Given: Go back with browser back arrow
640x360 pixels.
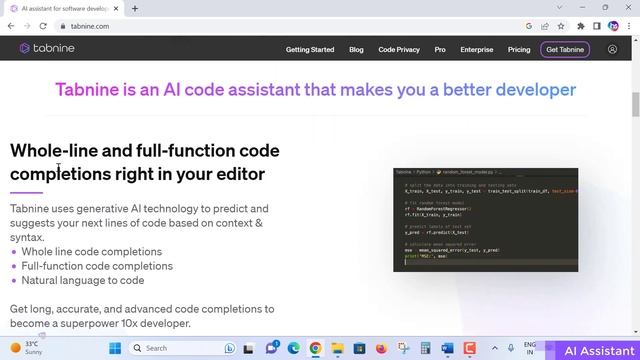Looking at the screenshot, I should [11, 26].
